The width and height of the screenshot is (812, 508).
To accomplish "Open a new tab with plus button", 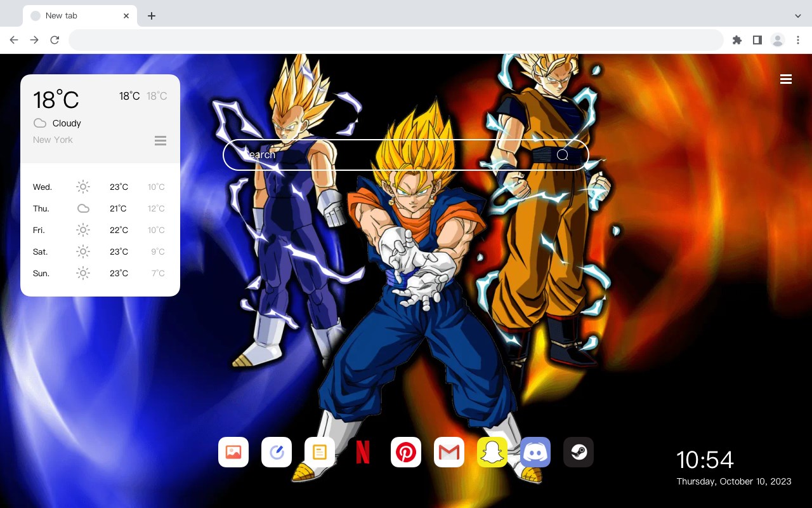I will tap(151, 16).
